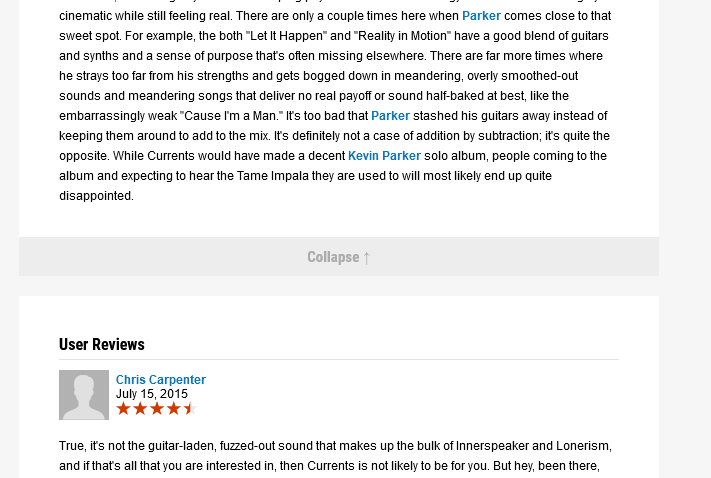
Task: Open Chris Carpenter's reviewer profile link
Action: [161, 380]
